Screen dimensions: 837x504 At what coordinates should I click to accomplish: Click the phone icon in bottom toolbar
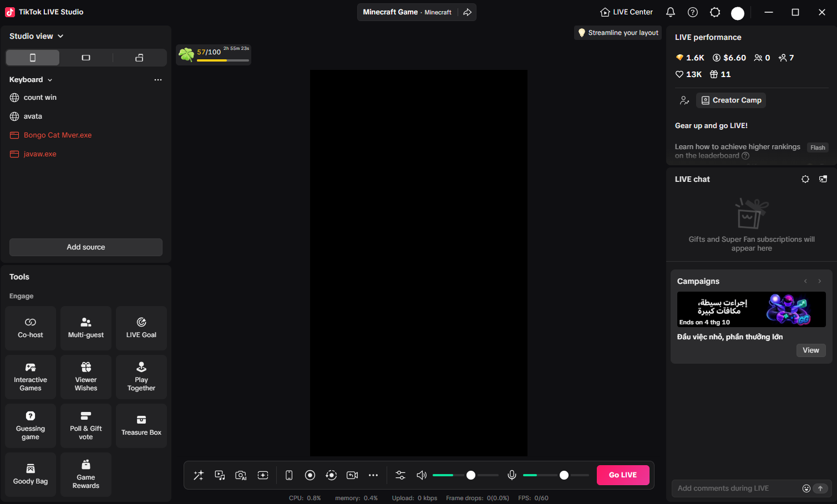(x=289, y=475)
